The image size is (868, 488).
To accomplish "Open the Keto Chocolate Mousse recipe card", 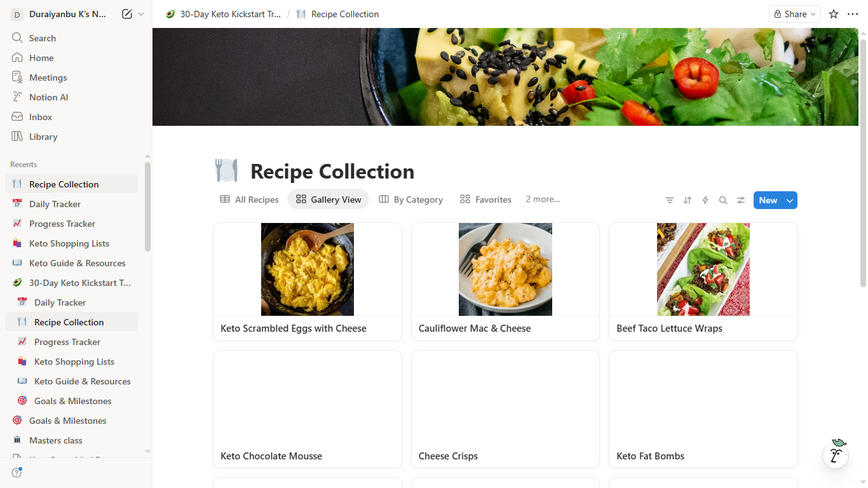I will pyautogui.click(x=308, y=409).
